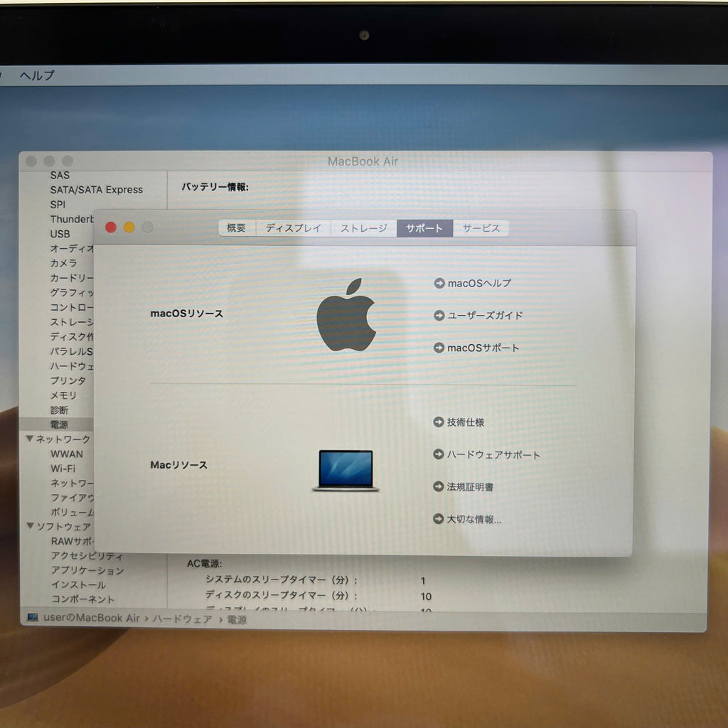Select コンポーネント under ソフトウェア

(82, 599)
